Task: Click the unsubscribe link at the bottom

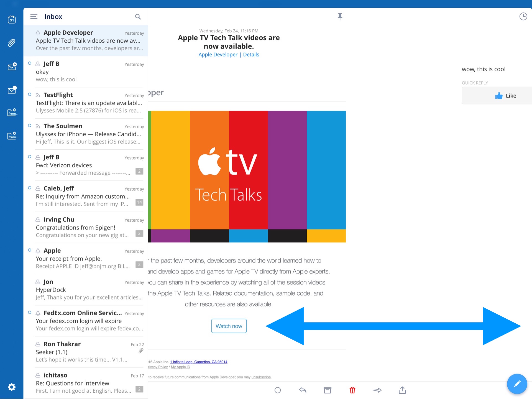Action: click(261, 377)
